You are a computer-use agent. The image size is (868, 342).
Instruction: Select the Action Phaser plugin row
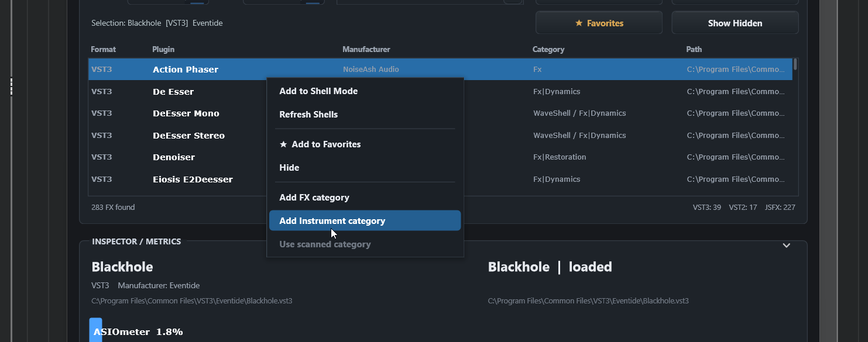[440, 69]
